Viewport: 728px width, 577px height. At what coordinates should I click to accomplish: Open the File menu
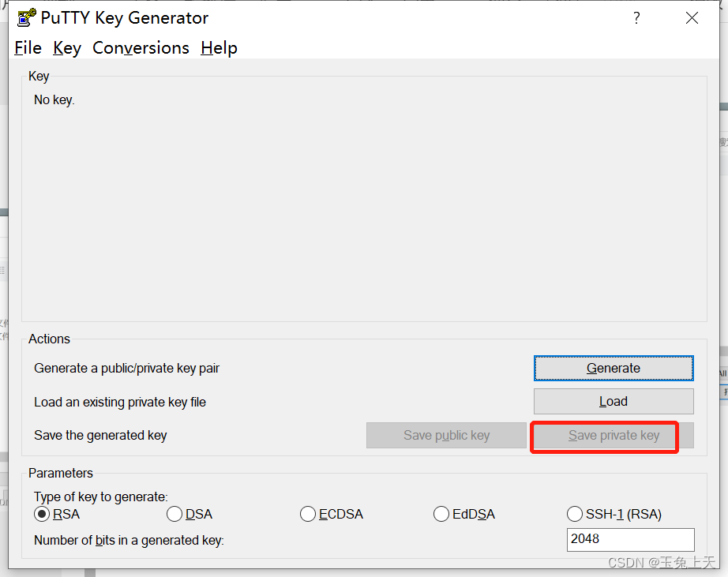(28, 48)
